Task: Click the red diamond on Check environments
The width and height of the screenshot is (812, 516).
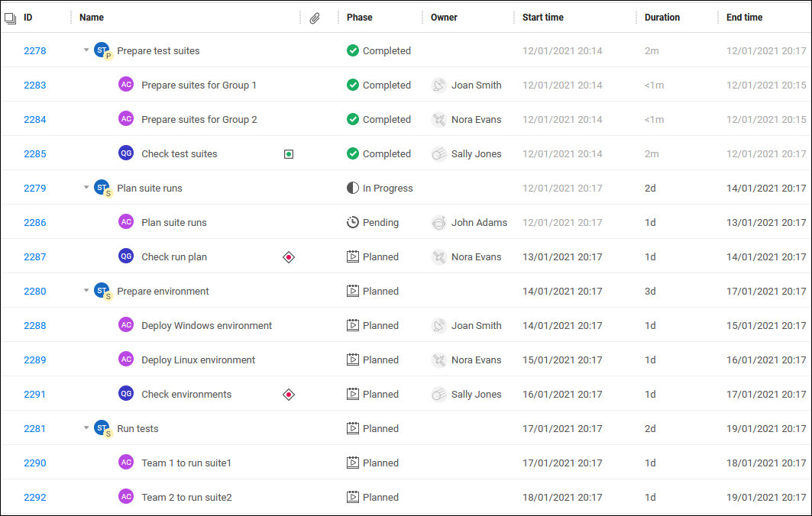Action: pyautogui.click(x=289, y=395)
